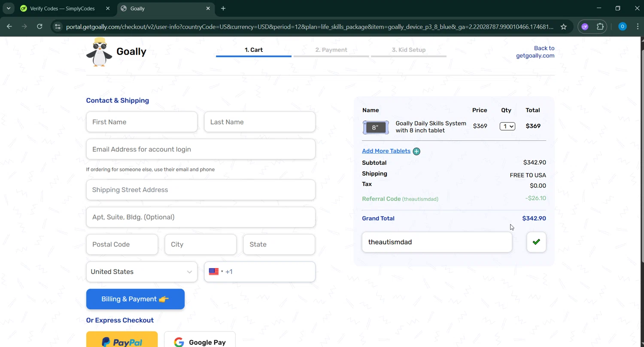644x347 pixels.
Task: Open the Chrome profile avatar
Action: [x=622, y=27]
